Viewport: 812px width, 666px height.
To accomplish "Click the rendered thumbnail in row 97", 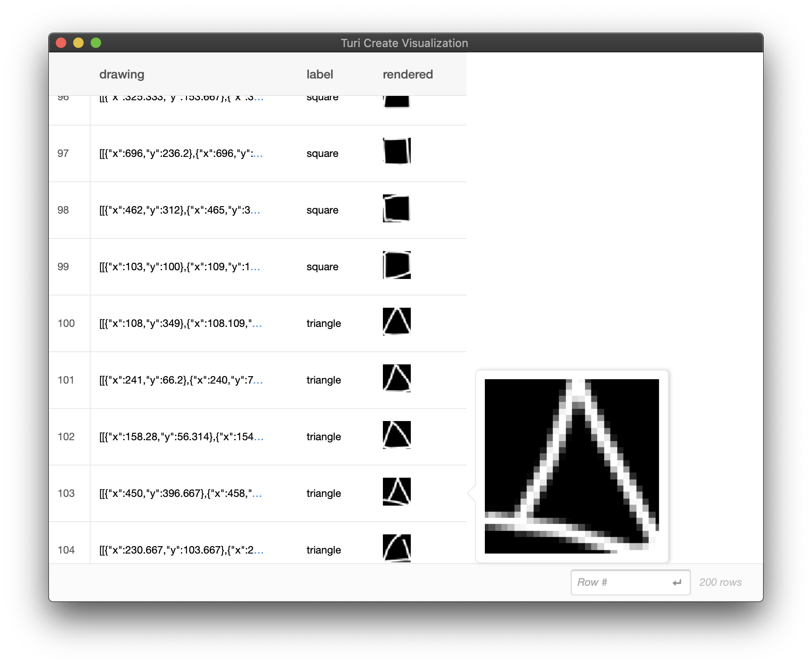I will (397, 151).
